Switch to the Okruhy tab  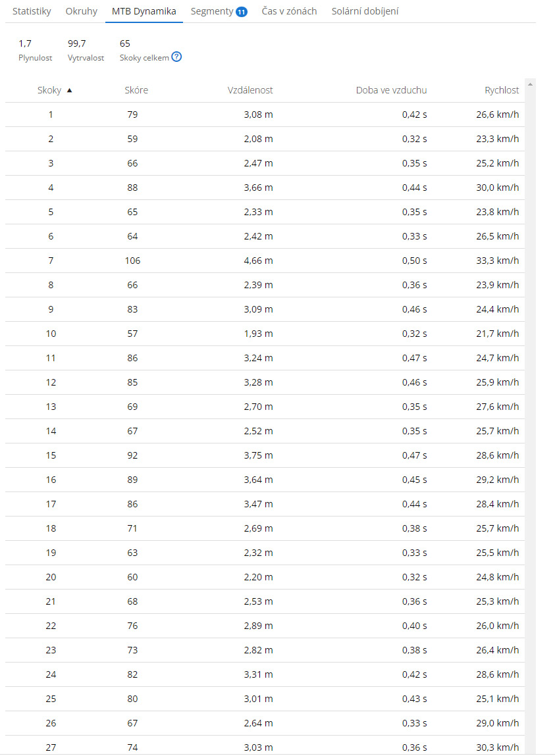pyautogui.click(x=82, y=11)
